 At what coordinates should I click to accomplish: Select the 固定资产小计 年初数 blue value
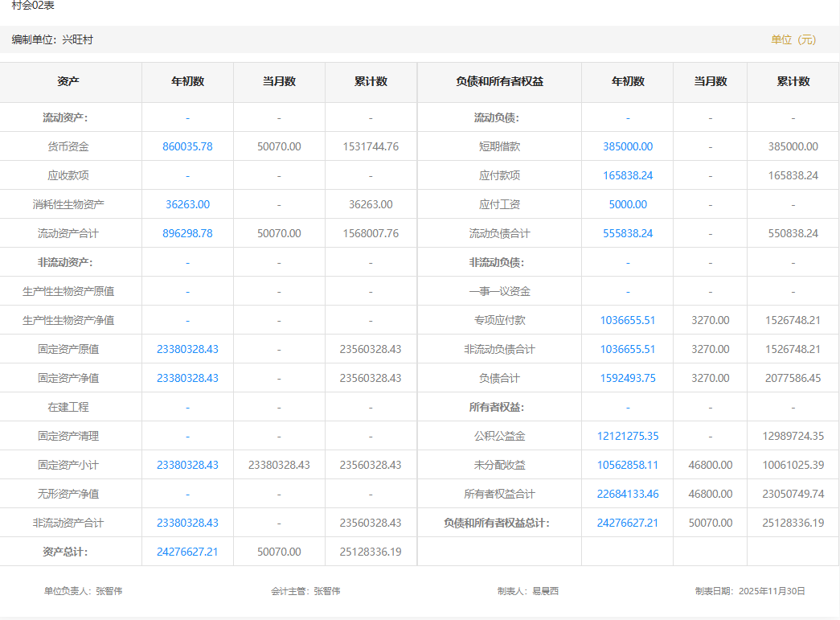click(187, 465)
